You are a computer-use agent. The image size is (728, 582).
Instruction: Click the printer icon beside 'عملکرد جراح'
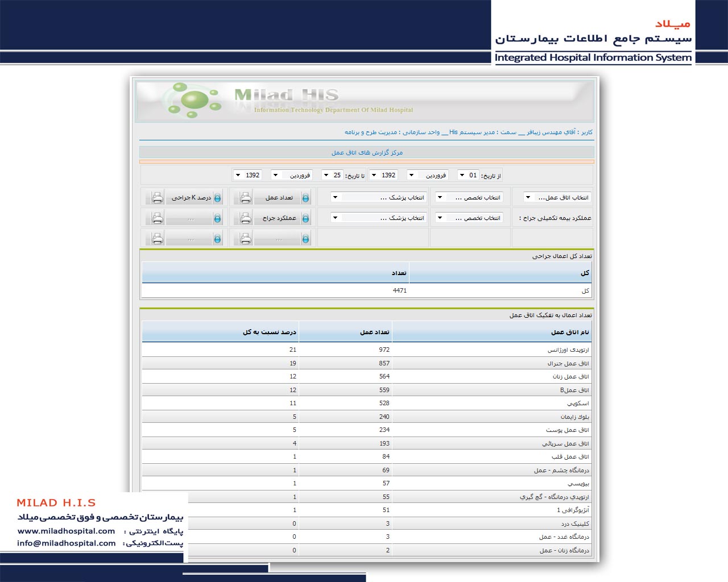pos(245,218)
